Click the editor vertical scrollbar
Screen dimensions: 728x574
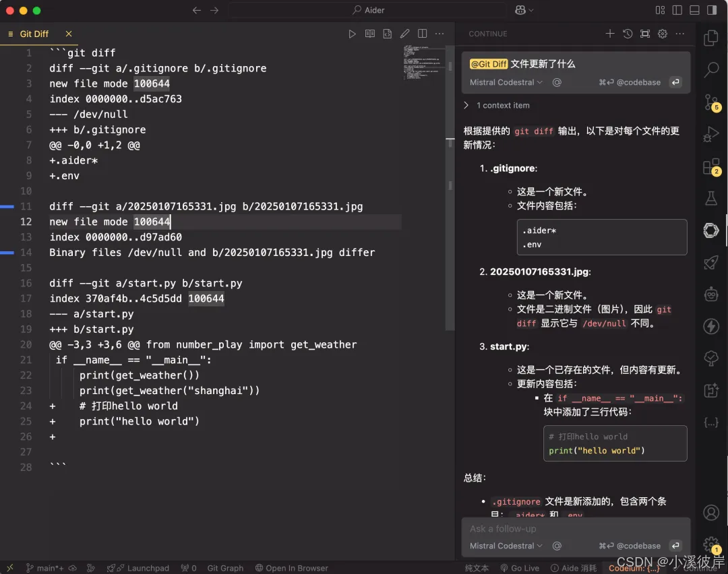[450, 188]
